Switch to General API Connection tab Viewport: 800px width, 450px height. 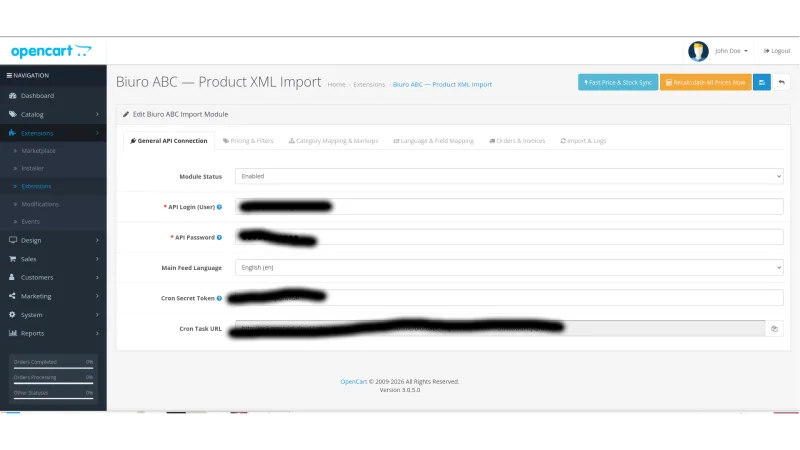(x=169, y=141)
